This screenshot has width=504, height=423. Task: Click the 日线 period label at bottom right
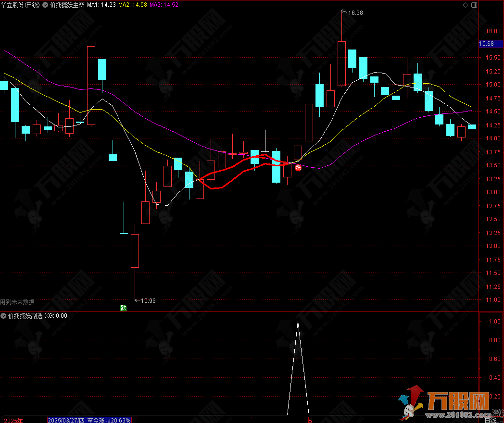tap(491, 420)
